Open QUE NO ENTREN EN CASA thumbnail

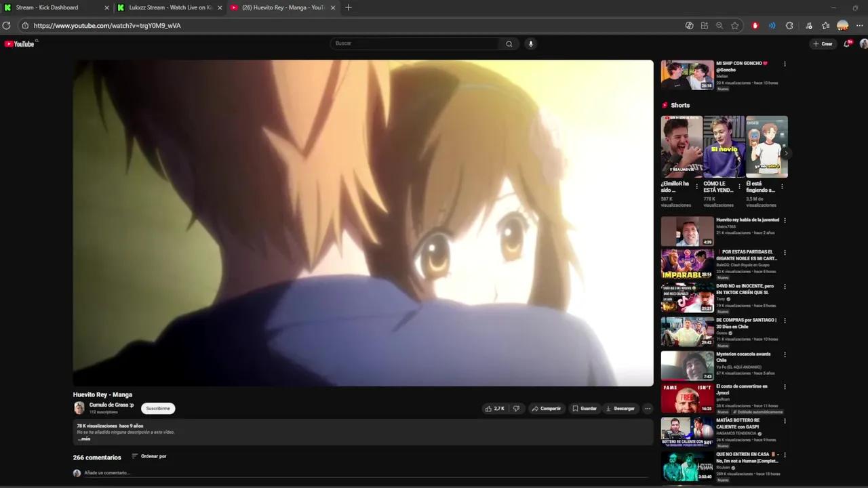click(x=687, y=466)
